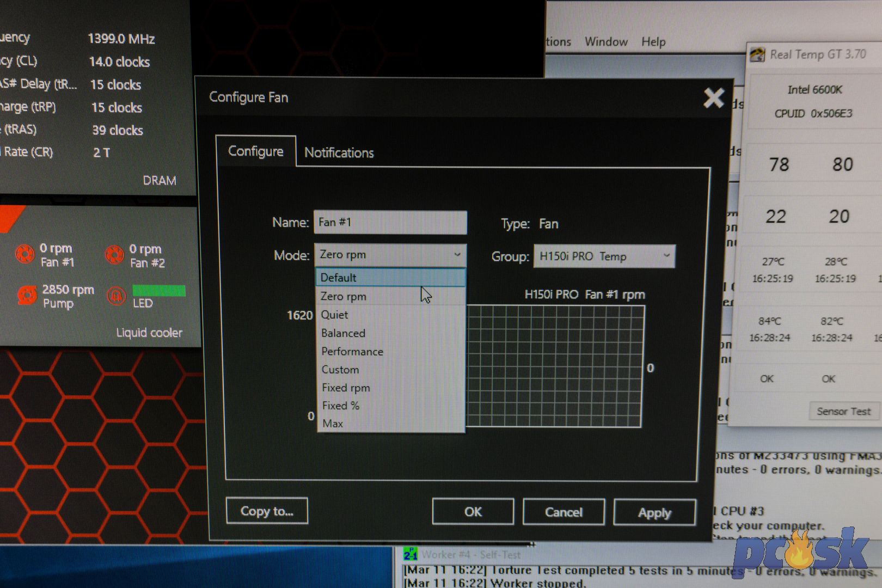The image size is (882, 588).
Task: Click the Real Temp GT title icon
Action: pyautogui.click(x=757, y=54)
